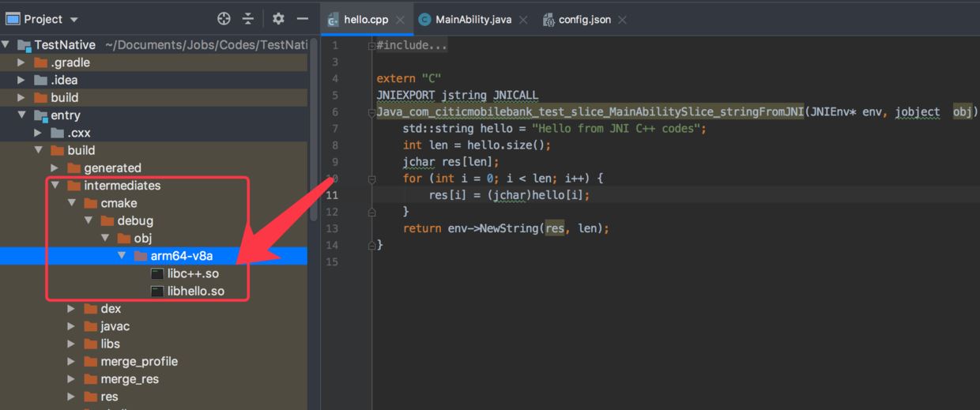Viewport: 980px width, 410px height.
Task: Expand the libs folder arrow
Action: coord(72,344)
